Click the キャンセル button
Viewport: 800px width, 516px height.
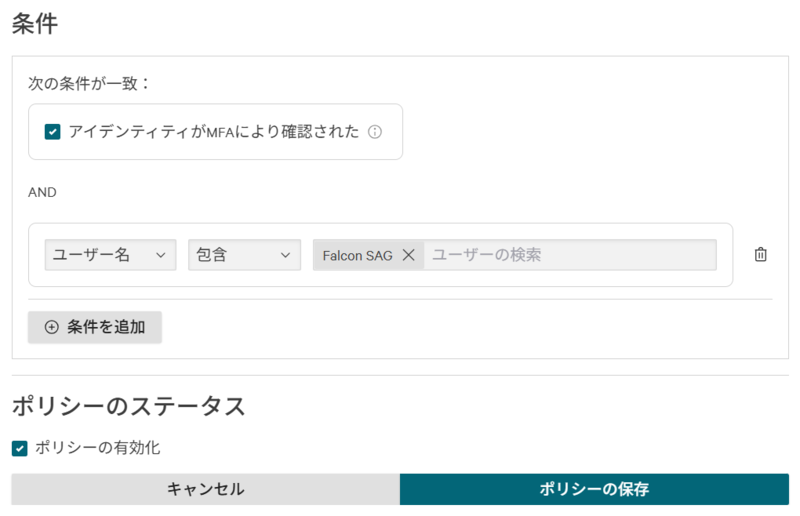pyautogui.click(x=206, y=489)
